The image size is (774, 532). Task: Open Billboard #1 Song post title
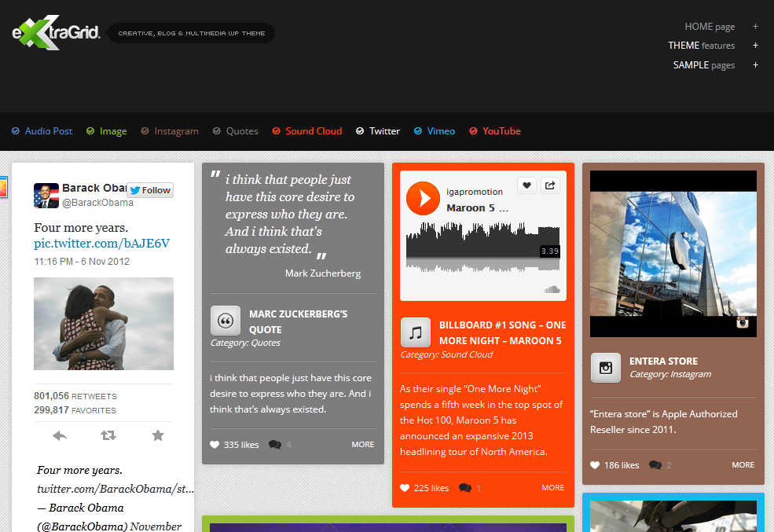point(502,332)
